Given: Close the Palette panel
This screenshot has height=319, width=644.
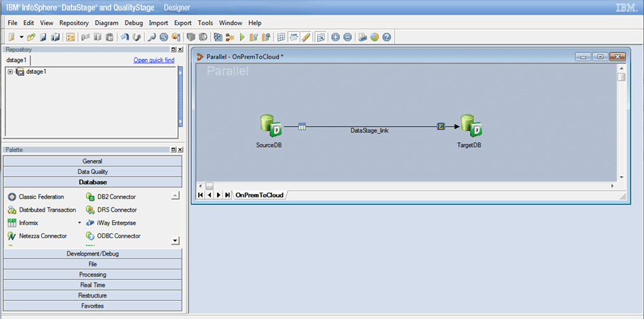Looking at the screenshot, I should click(180, 150).
